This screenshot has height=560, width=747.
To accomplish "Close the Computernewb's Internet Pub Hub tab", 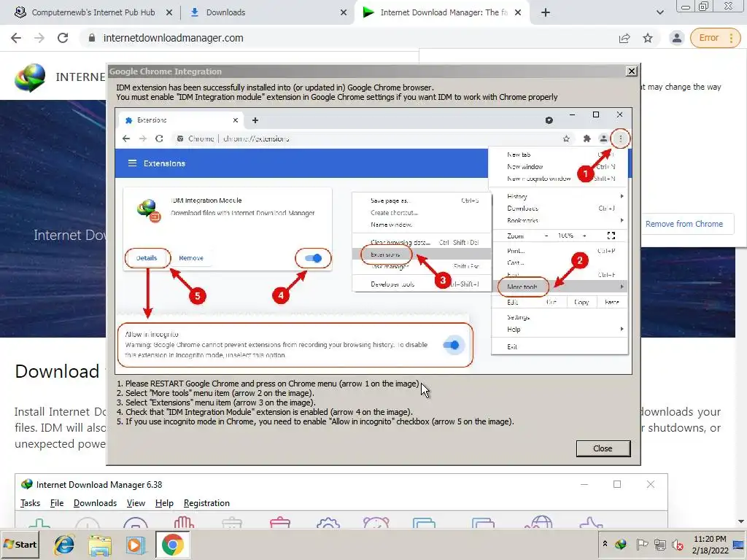I will [x=169, y=13].
